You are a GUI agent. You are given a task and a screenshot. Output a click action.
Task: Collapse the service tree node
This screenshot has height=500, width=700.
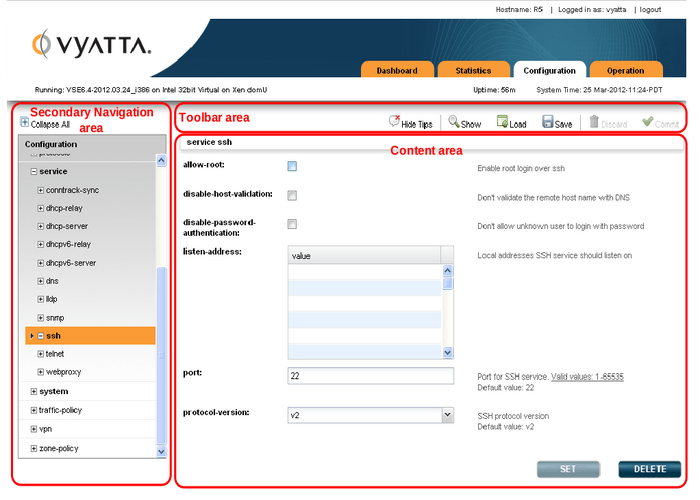click(x=33, y=171)
